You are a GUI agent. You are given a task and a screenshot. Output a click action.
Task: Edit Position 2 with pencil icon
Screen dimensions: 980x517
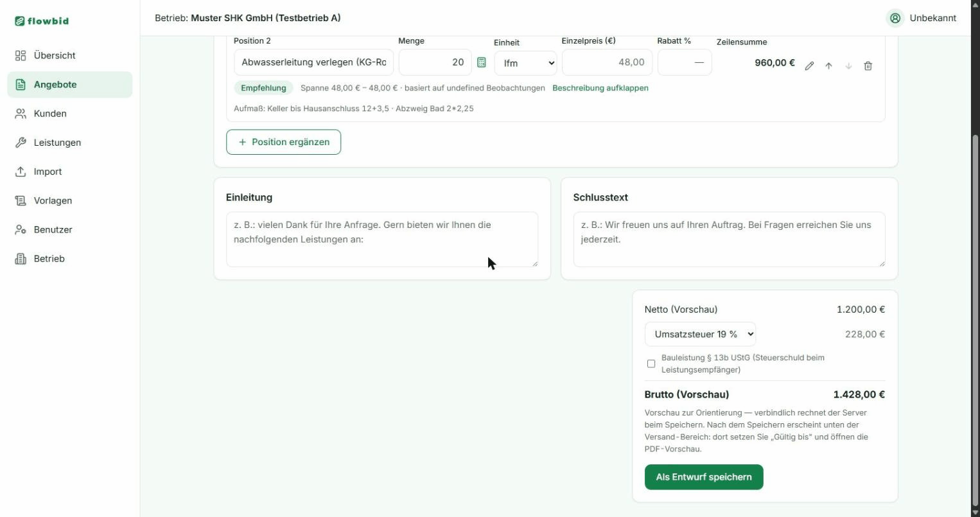809,66
